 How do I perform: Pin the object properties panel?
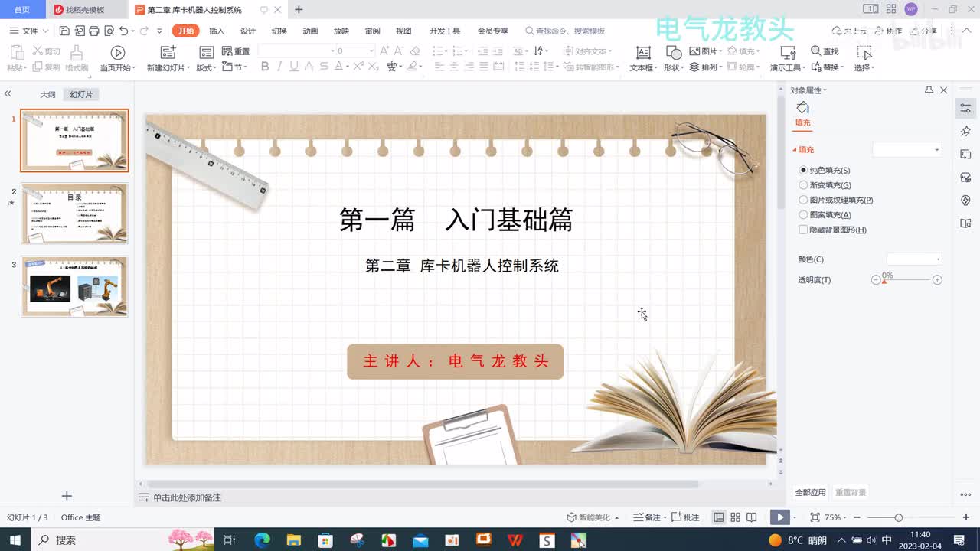pos(929,90)
